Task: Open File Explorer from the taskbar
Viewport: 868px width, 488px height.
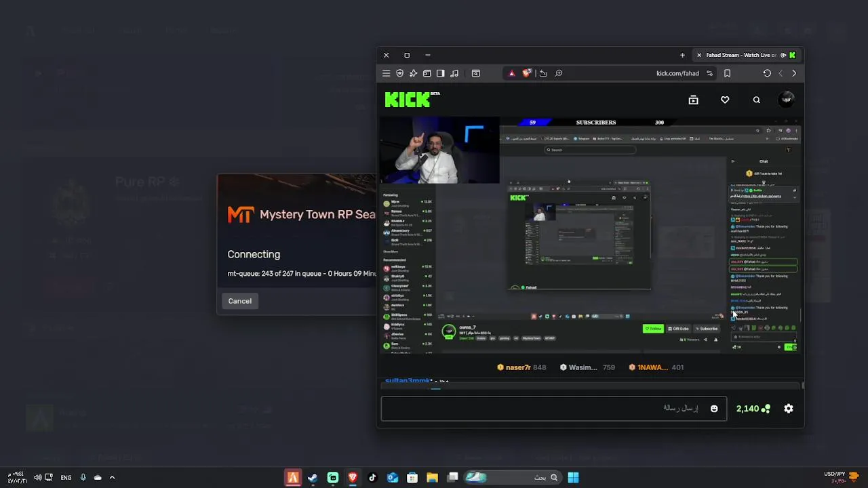Action: tap(432, 477)
